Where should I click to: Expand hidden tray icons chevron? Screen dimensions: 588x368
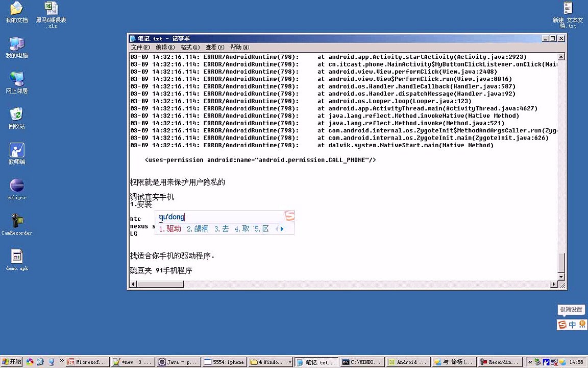(x=530, y=362)
